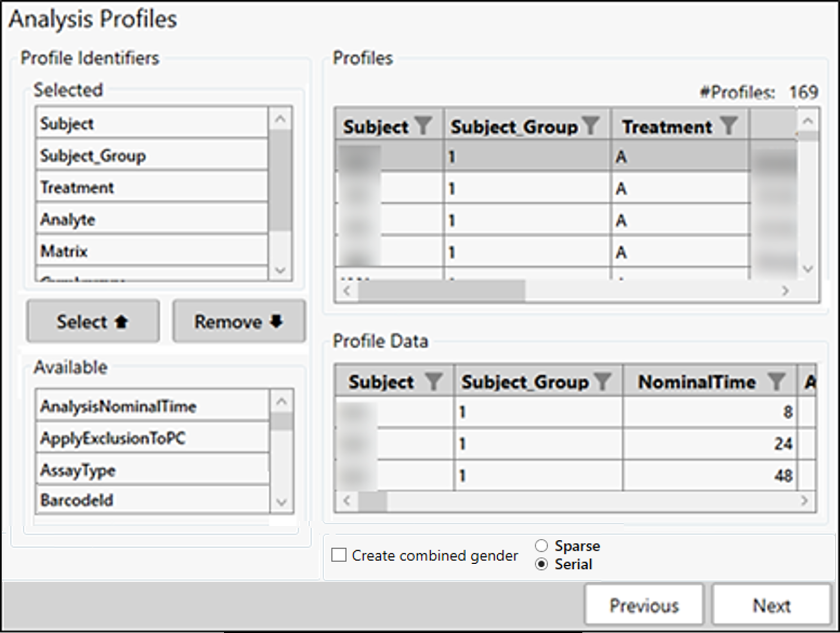Choose the Serial radio option
The image size is (840, 633).
(x=541, y=564)
